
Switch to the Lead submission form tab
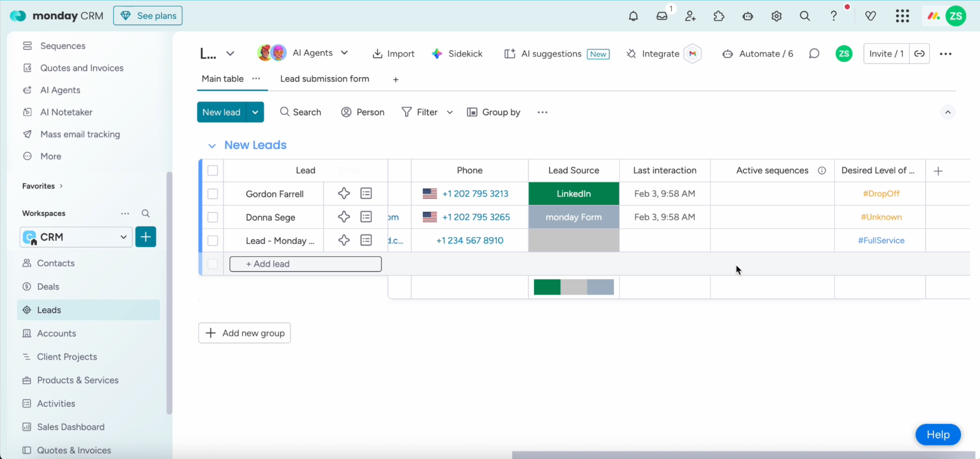(x=324, y=79)
